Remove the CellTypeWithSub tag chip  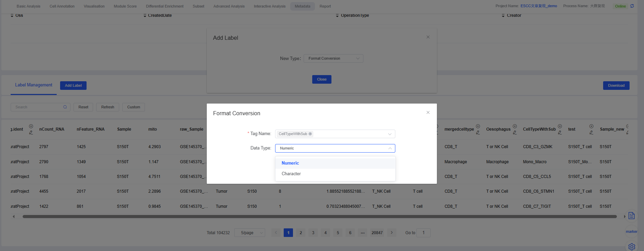(310, 134)
